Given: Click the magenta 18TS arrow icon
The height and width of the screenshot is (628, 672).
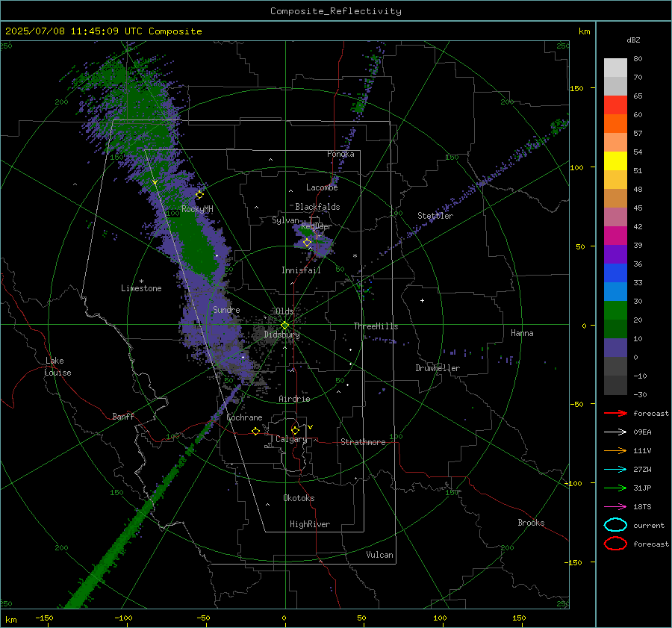Looking at the screenshot, I should 615,507.
